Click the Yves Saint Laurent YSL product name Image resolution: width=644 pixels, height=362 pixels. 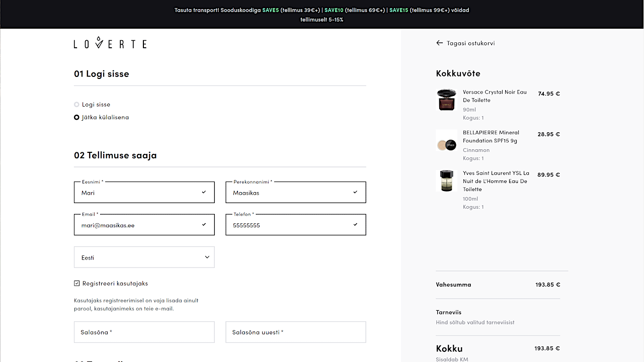[x=496, y=181]
